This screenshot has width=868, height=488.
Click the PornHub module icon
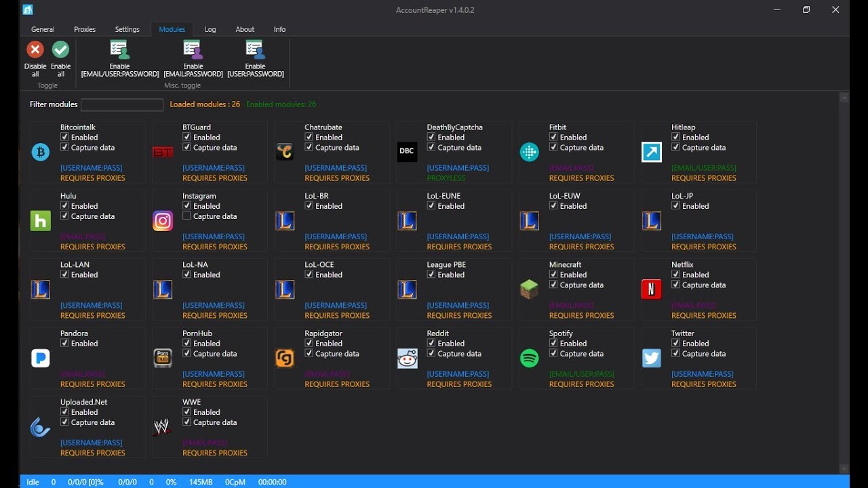click(x=163, y=358)
